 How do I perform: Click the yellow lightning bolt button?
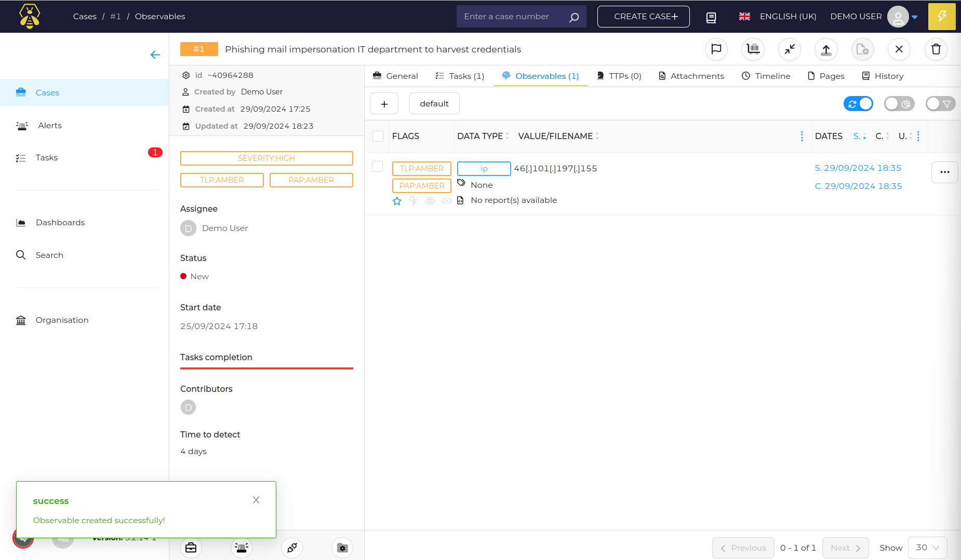click(942, 17)
